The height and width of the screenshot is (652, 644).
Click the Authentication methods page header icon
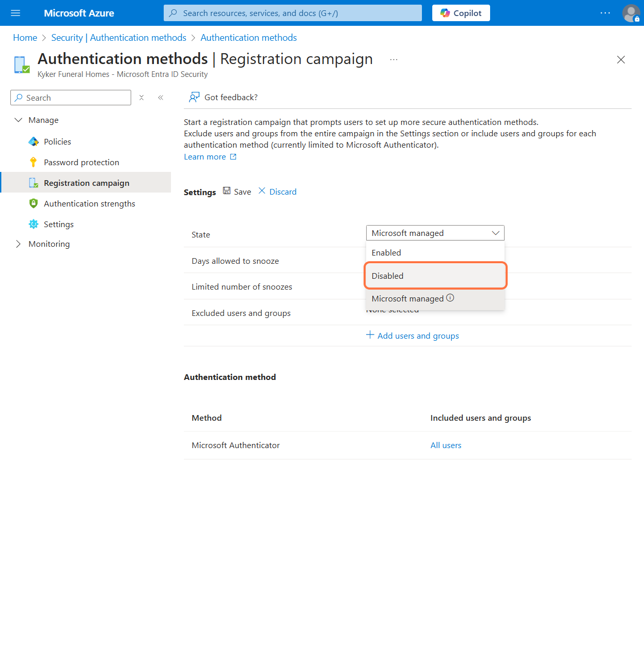pos(22,65)
